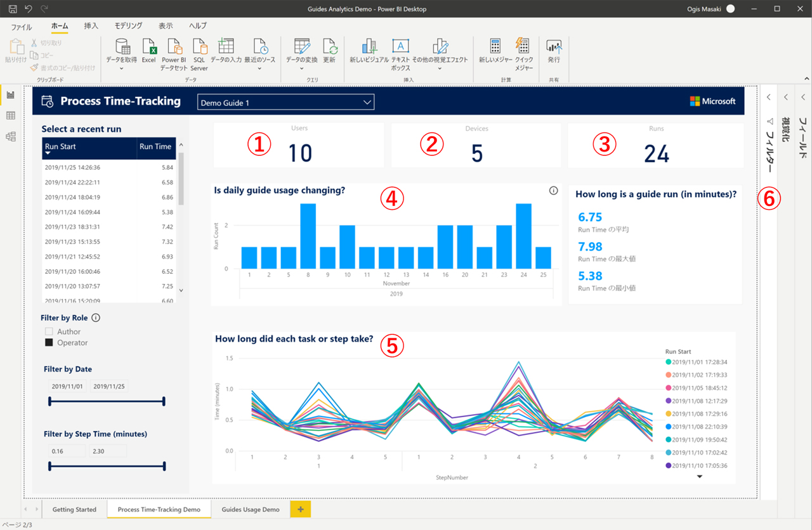This screenshot has height=530, width=812.
Task: Open the ファイル menu
Action: click(22, 26)
